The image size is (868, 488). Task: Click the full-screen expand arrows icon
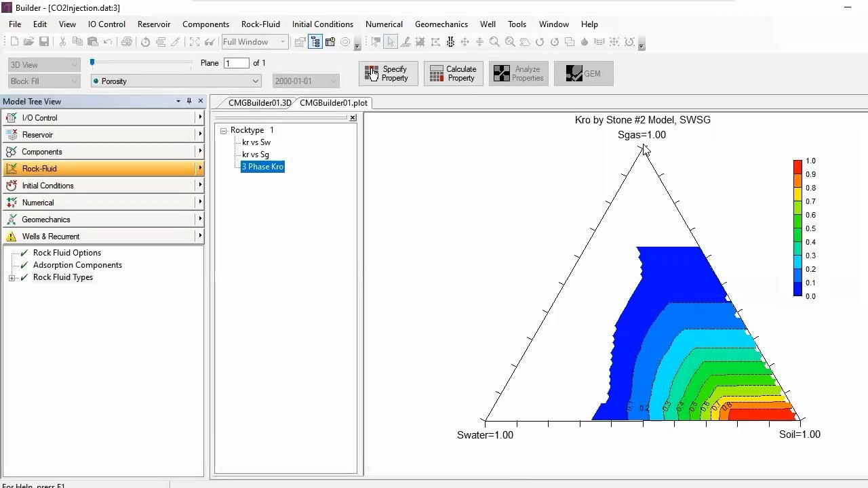pyautogui.click(x=195, y=42)
